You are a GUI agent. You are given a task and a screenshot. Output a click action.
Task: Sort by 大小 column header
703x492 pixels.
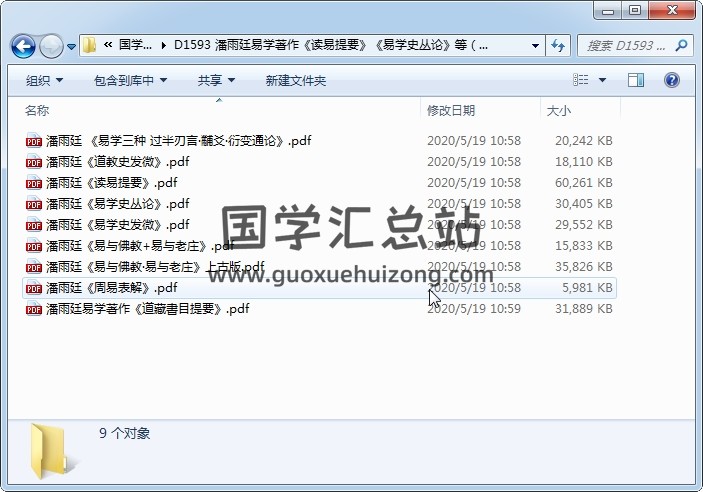(x=559, y=110)
